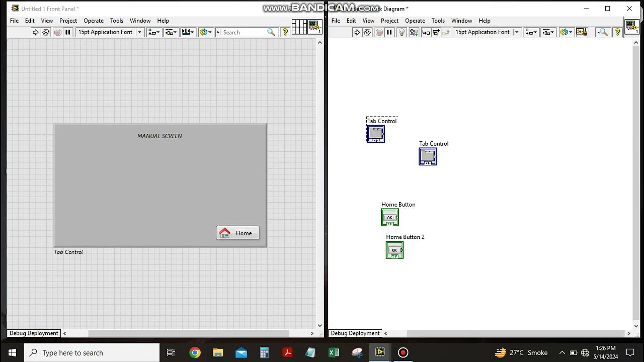Open Tools menu in Block Diagram
Viewport: 644px width, 362px height.
point(438,21)
